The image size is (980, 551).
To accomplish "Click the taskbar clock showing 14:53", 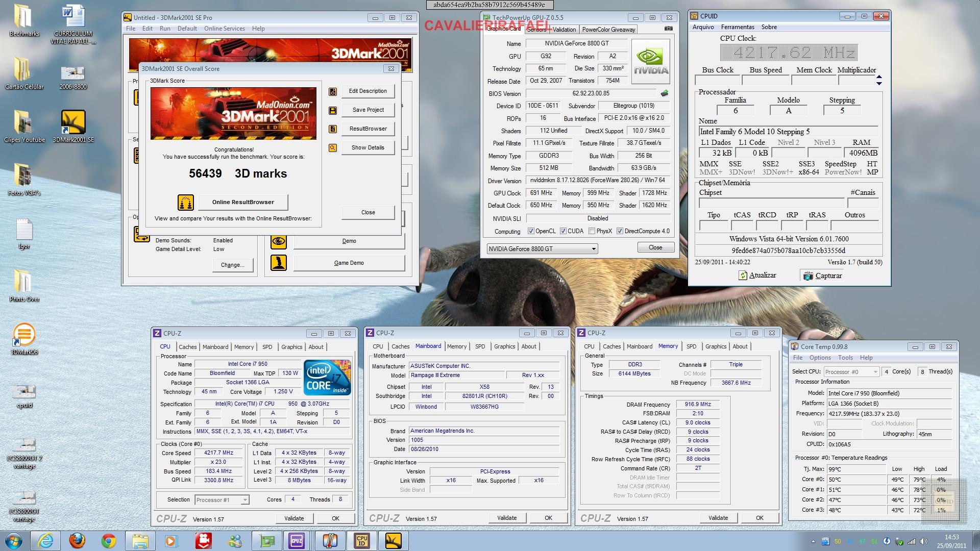I will coord(951,541).
